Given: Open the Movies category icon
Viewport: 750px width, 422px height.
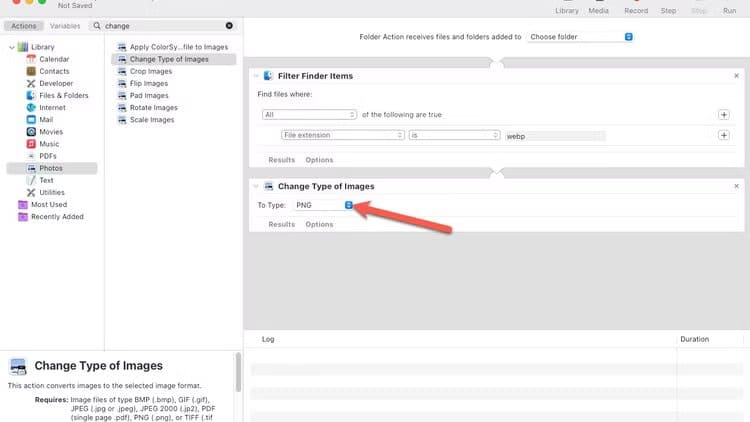Looking at the screenshot, I should [x=31, y=132].
